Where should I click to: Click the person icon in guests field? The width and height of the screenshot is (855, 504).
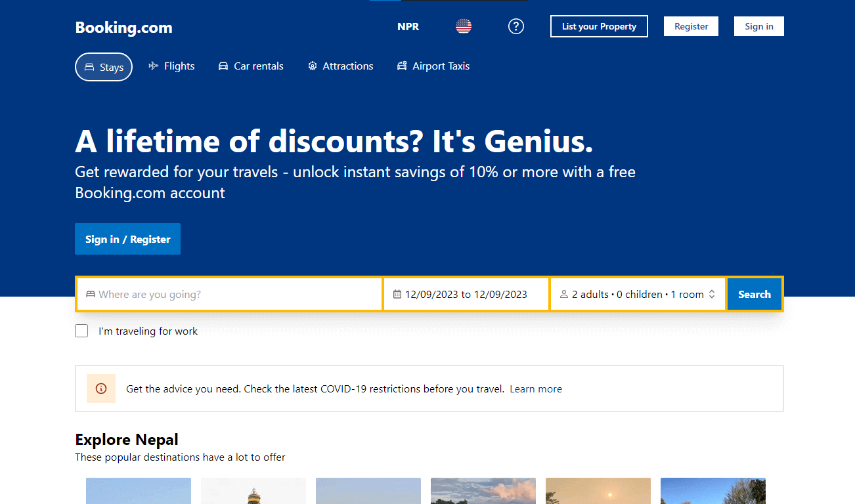pyautogui.click(x=563, y=295)
